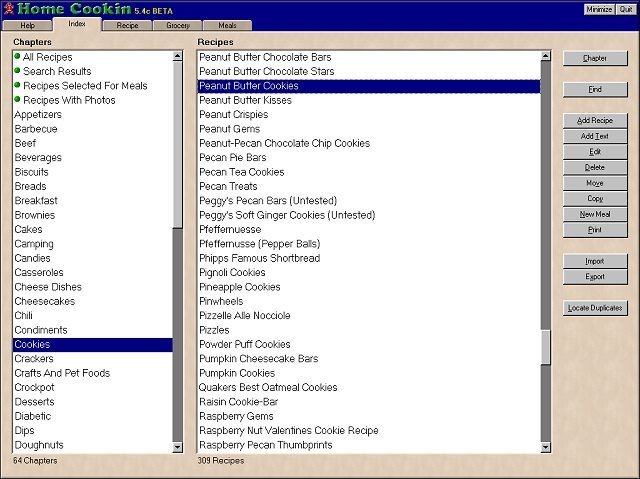This screenshot has width=640, height=479.
Task: Select Pumpkin Cheesecake Bars recipe
Action: (258, 359)
